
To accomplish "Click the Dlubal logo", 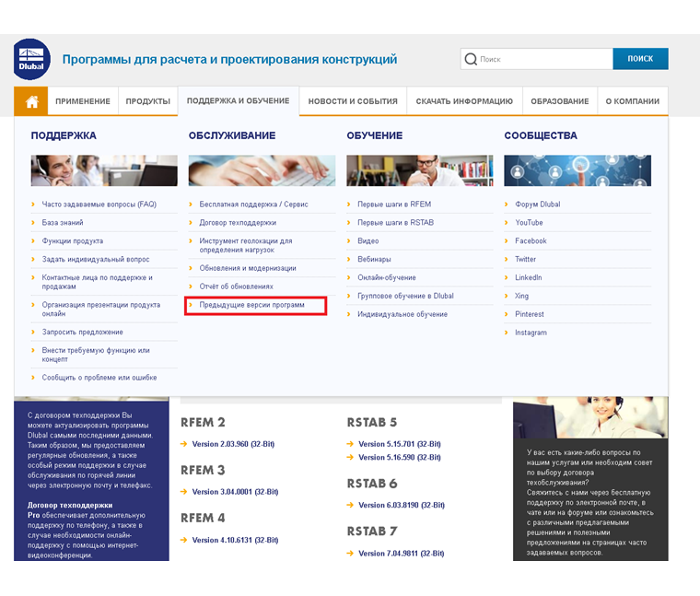I will pyautogui.click(x=31, y=59).
